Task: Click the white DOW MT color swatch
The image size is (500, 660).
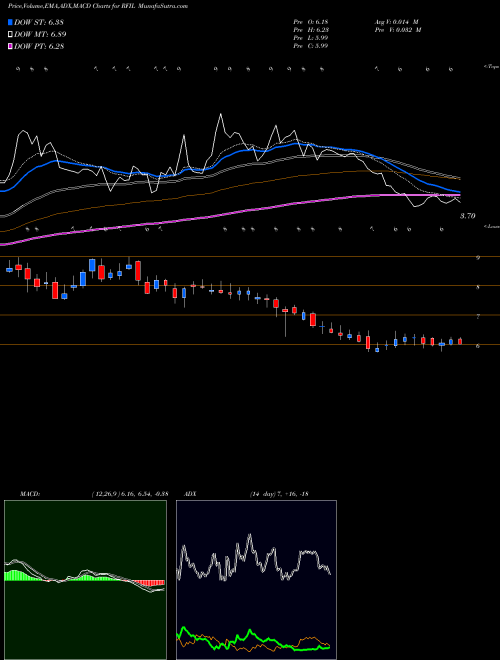Action: tap(10, 35)
